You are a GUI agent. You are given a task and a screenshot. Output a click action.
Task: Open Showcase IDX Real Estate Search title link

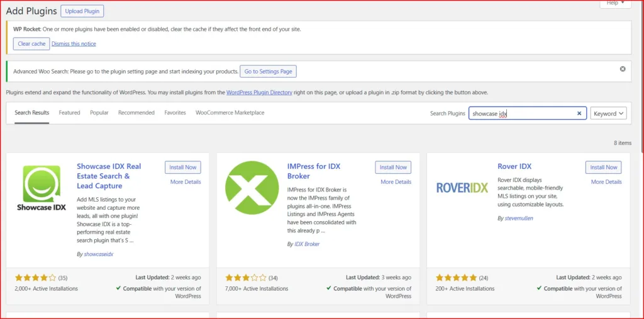109,176
